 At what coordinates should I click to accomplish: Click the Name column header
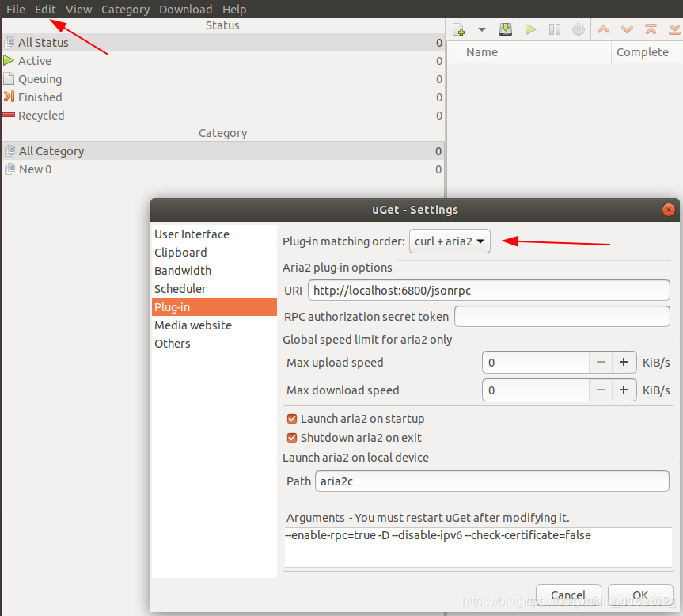tap(536, 52)
